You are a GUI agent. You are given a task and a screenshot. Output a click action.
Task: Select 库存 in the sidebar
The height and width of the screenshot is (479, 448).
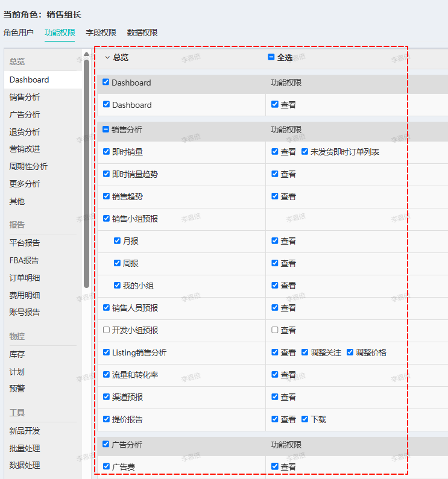click(17, 354)
